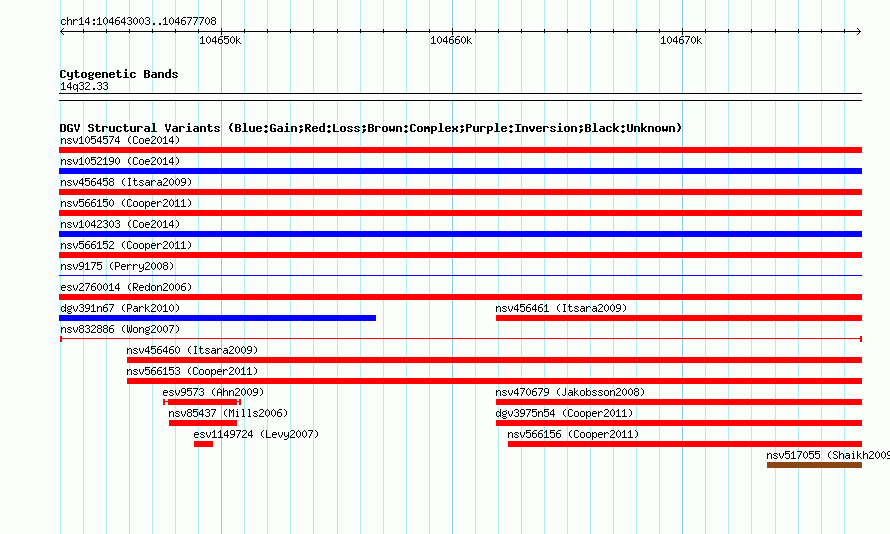This screenshot has height=534, width=890.
Task: Open the nsv566152 (Cooper2011) label
Action: (126, 245)
